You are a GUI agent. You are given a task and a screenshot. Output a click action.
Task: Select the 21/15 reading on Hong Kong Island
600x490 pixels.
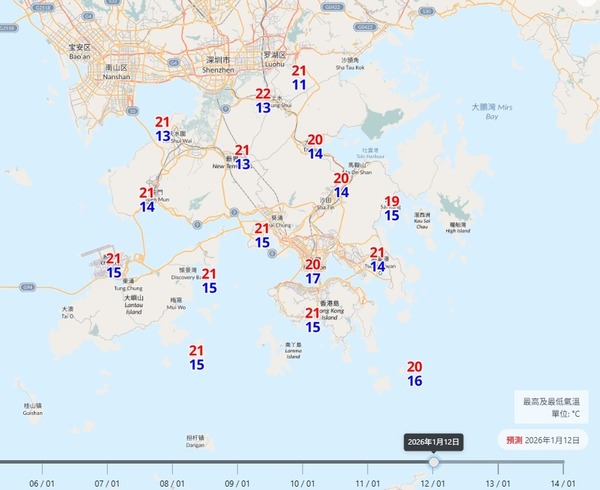313,320
